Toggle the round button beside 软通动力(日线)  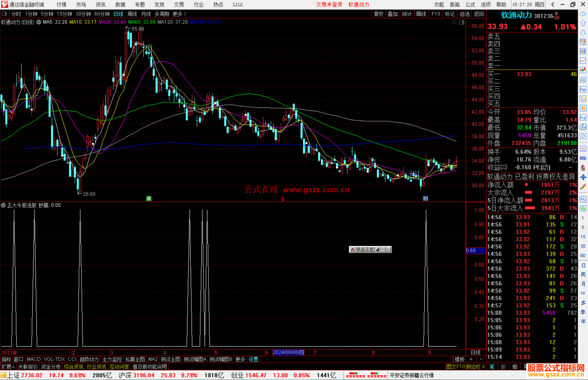[x=39, y=22]
